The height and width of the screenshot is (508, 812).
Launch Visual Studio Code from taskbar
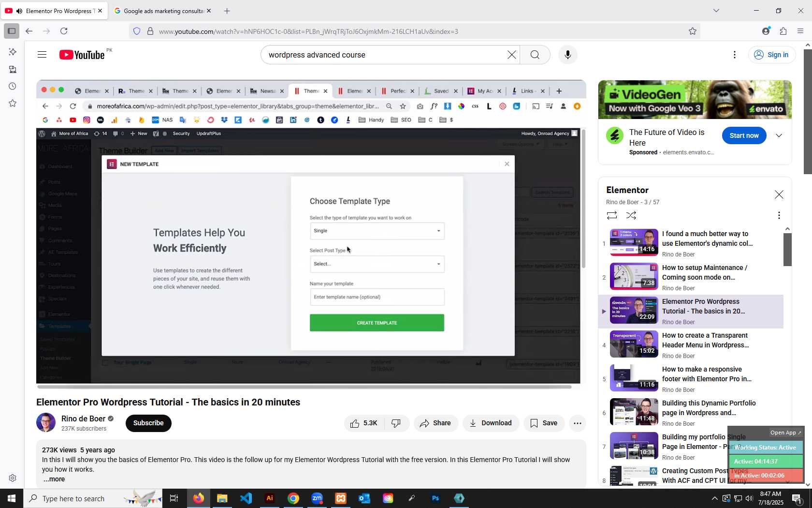click(x=246, y=498)
